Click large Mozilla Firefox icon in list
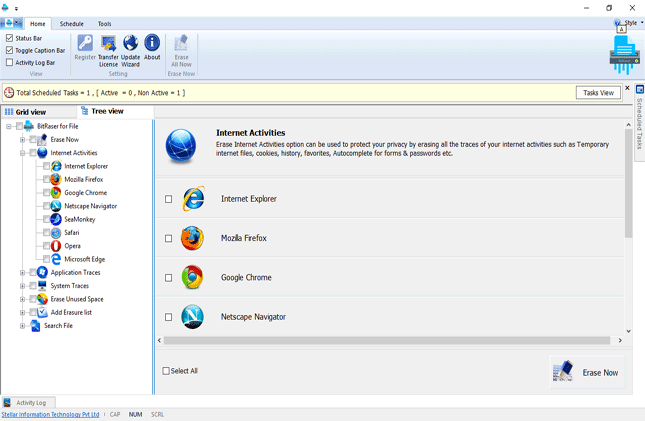645x421 pixels. click(x=192, y=238)
